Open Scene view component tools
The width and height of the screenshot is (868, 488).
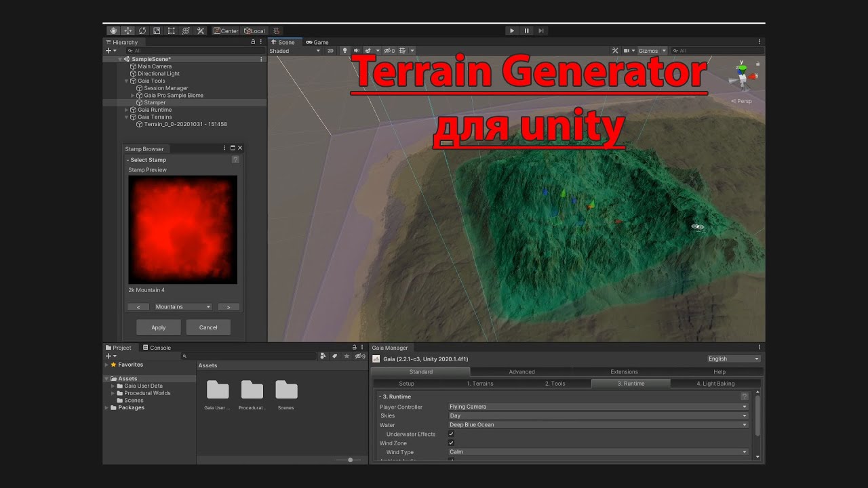615,51
